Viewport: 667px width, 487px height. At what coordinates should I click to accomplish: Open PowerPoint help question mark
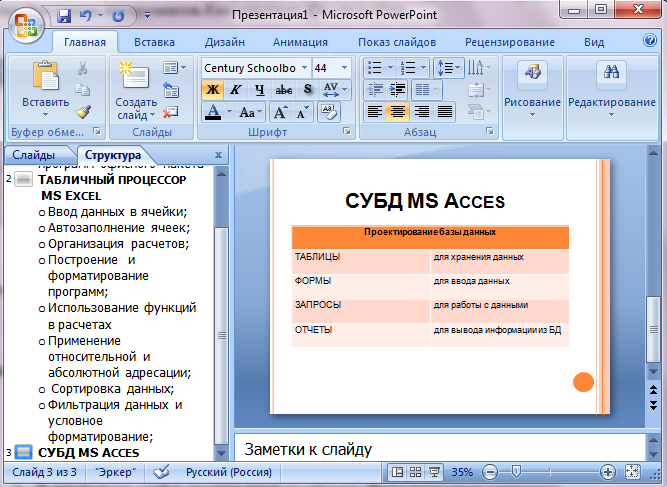pos(650,40)
